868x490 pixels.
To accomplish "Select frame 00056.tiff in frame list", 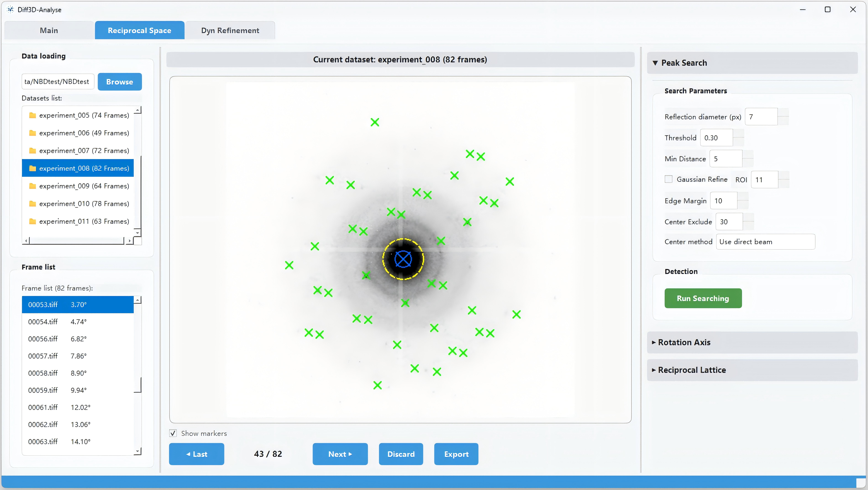I will pyautogui.click(x=78, y=339).
